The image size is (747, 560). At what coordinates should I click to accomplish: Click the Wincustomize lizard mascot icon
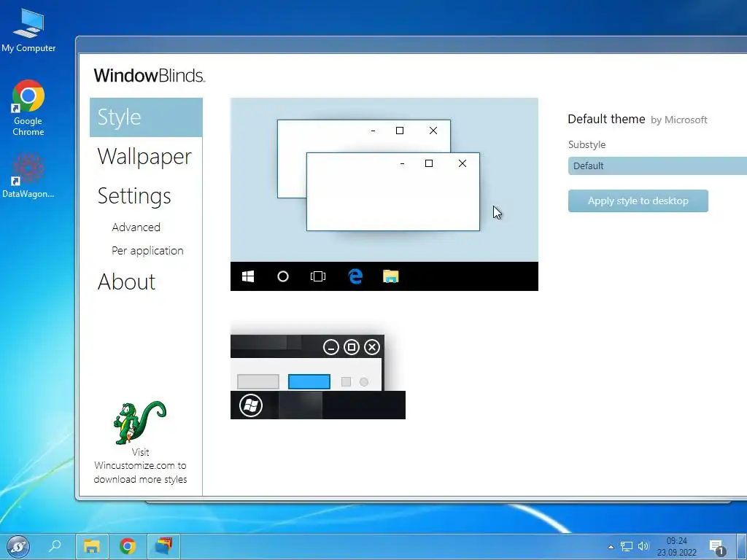tap(139, 422)
